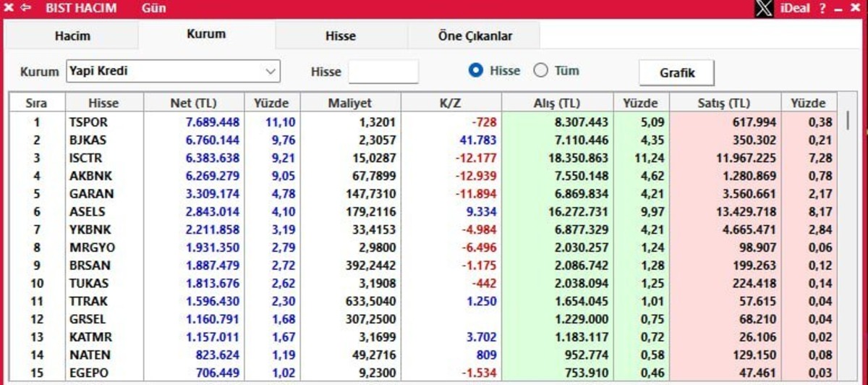Select the KATMR row ticker
The image size is (868, 385).
pyautogui.click(x=90, y=337)
